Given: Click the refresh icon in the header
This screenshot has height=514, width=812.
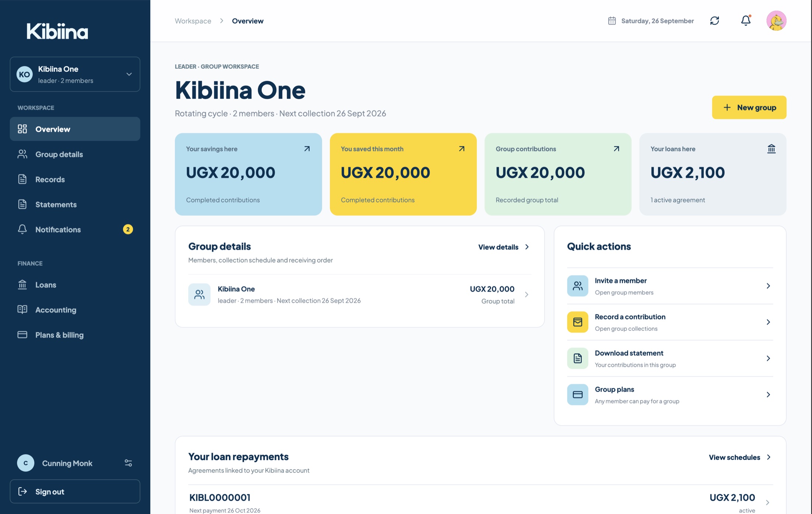Looking at the screenshot, I should click(715, 21).
